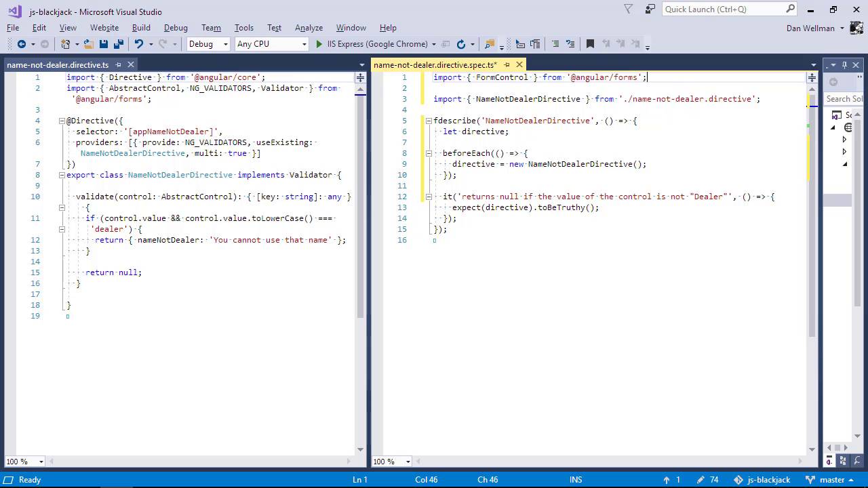Click the js-blackjack repository status button
This screenshot has height=488, width=868.
[762, 480]
